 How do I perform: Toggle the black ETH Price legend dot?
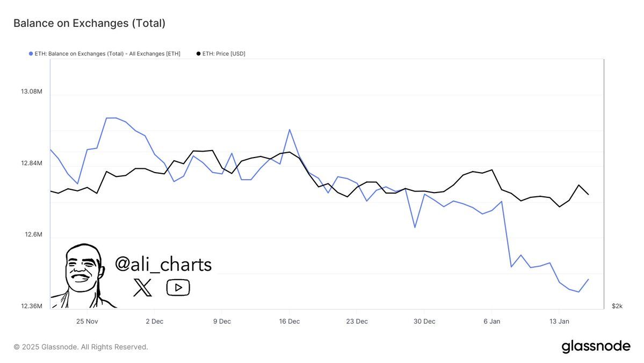pyautogui.click(x=198, y=54)
